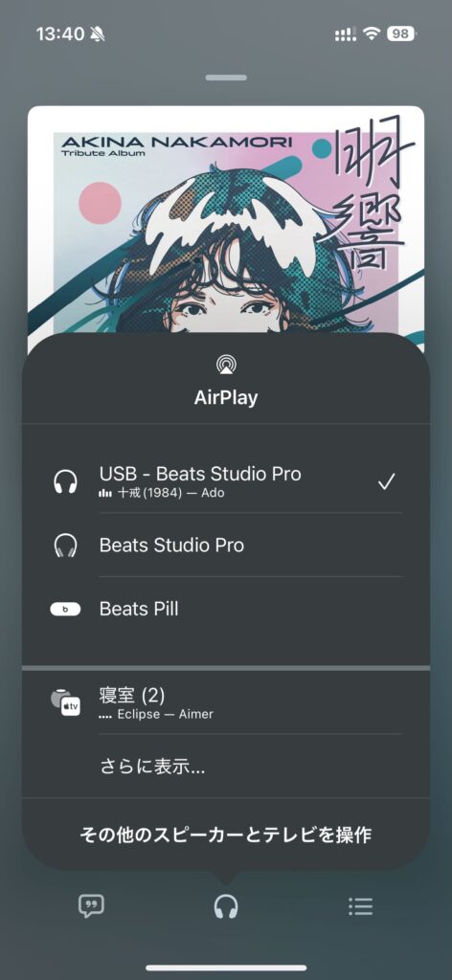
Task: Choose Beats Pill as audio output
Action: 226,609
